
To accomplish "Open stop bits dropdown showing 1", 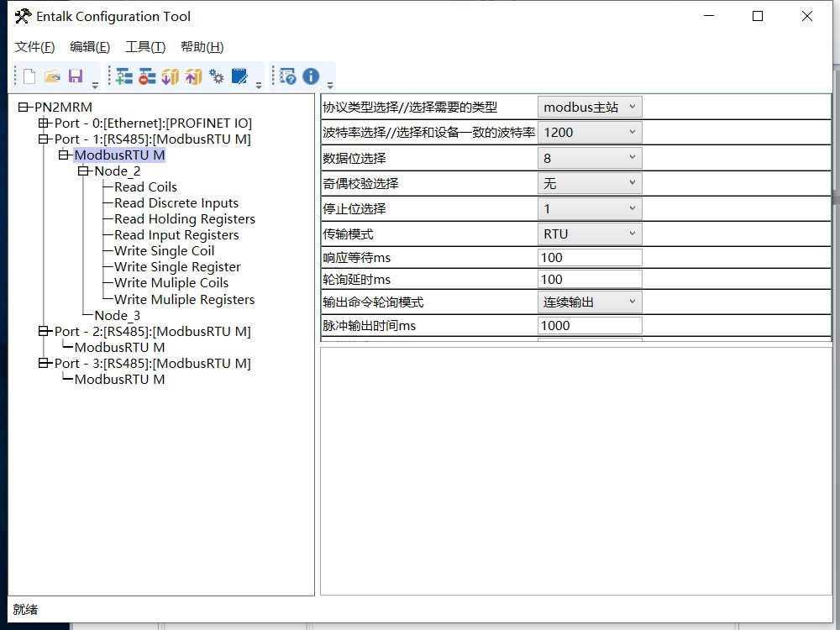I will (590, 209).
